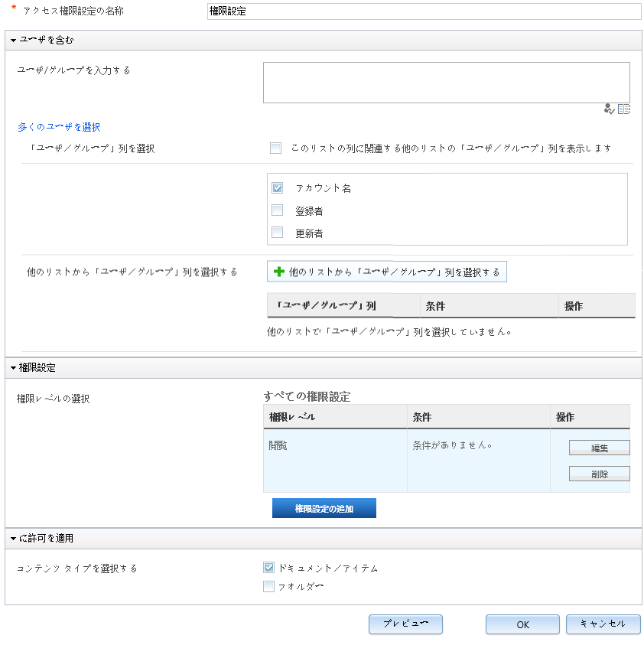Focus the アクセス権限設定の名称 text field

[x=424, y=11]
